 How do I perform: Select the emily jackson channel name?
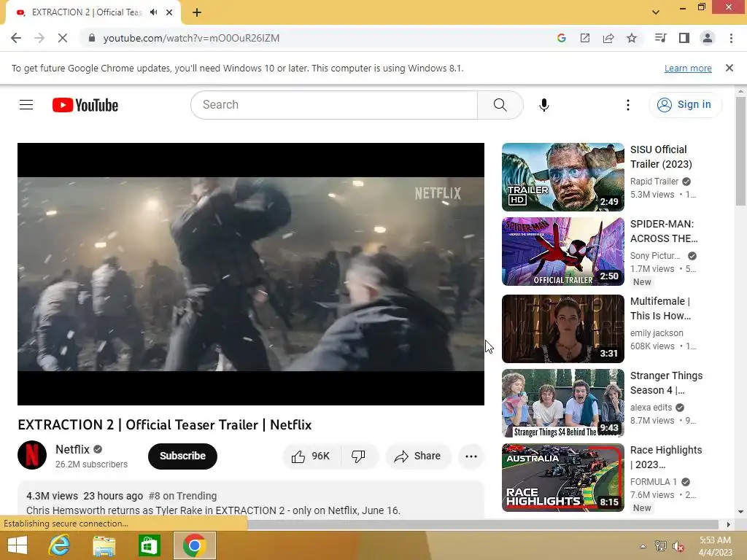pyautogui.click(x=657, y=332)
